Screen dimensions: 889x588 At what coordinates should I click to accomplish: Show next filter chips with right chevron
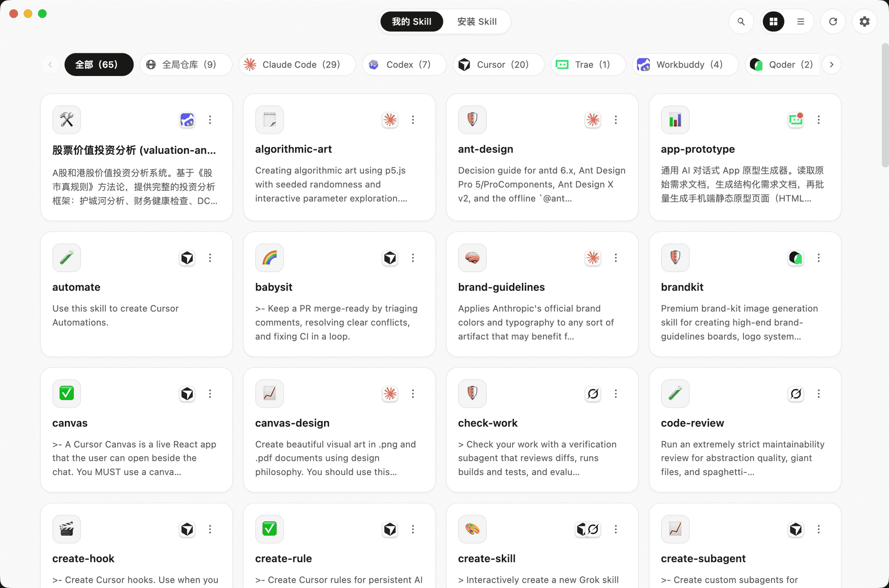click(832, 64)
